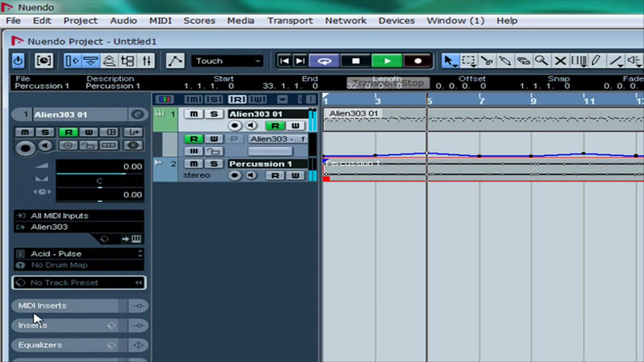The width and height of the screenshot is (644, 362).
Task: Toggle track colors in track list header
Action: (x=165, y=99)
